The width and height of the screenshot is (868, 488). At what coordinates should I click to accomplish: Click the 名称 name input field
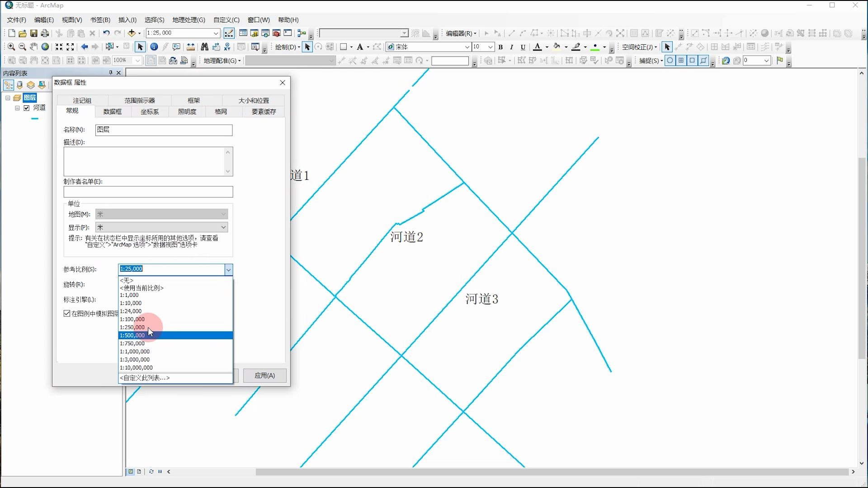164,130
